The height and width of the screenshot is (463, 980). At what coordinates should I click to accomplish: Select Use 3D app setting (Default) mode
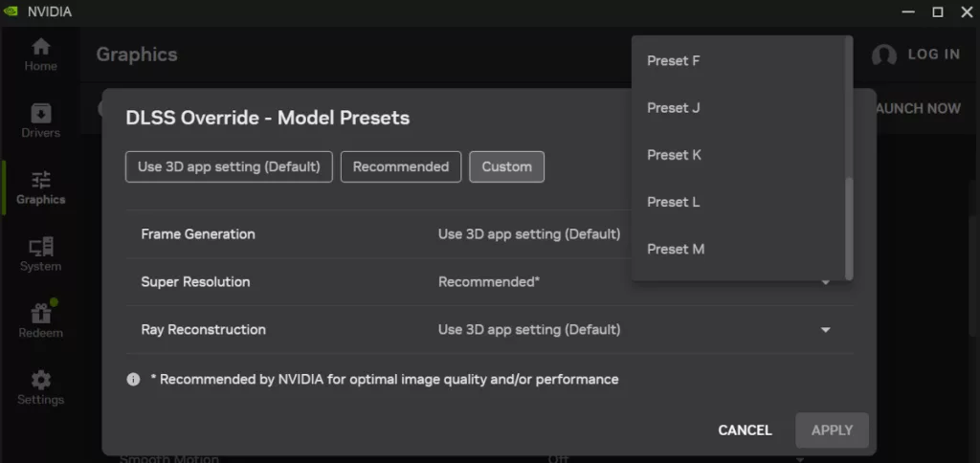point(229,166)
